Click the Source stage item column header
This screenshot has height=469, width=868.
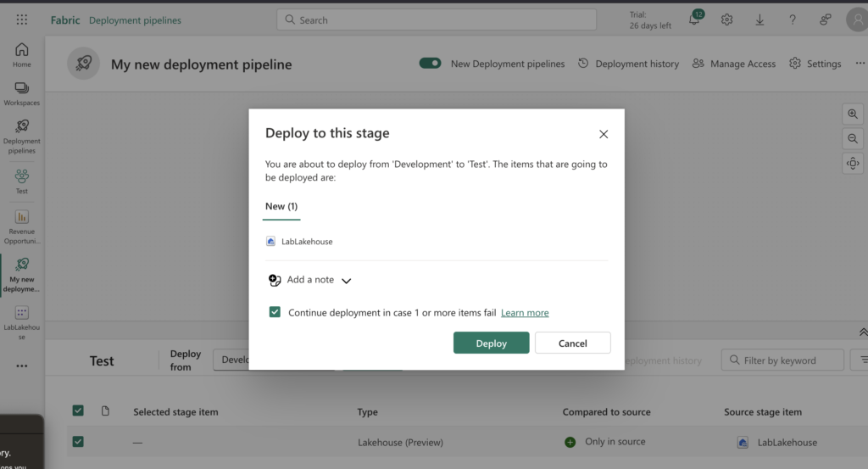pos(763,412)
